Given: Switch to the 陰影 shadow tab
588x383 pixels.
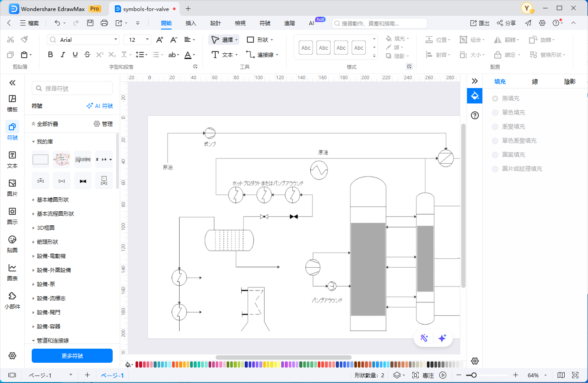Looking at the screenshot, I should click(x=570, y=81).
